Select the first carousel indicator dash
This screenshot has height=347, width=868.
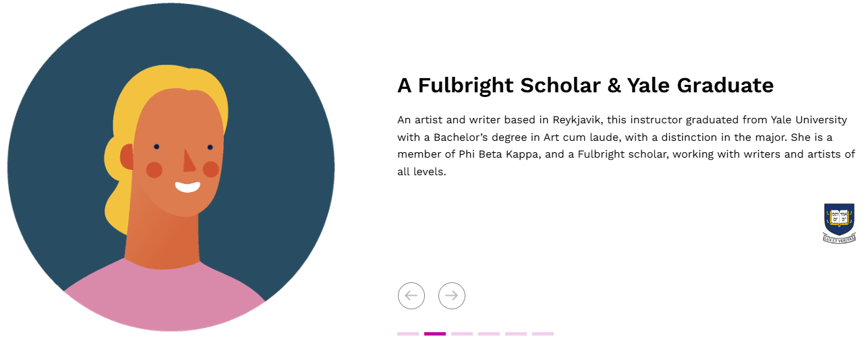408,334
